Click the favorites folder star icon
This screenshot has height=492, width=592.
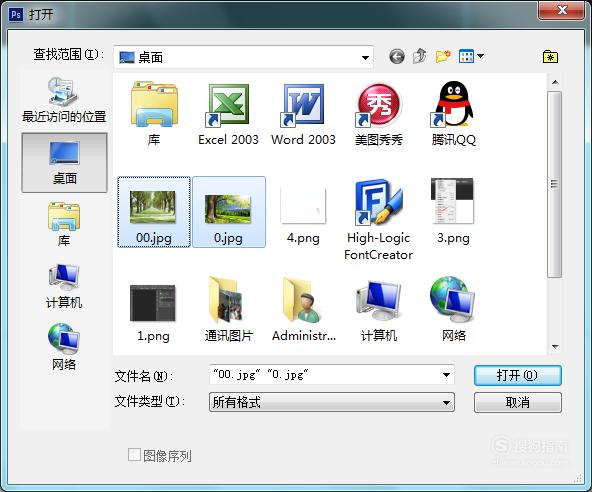pyautogui.click(x=550, y=57)
